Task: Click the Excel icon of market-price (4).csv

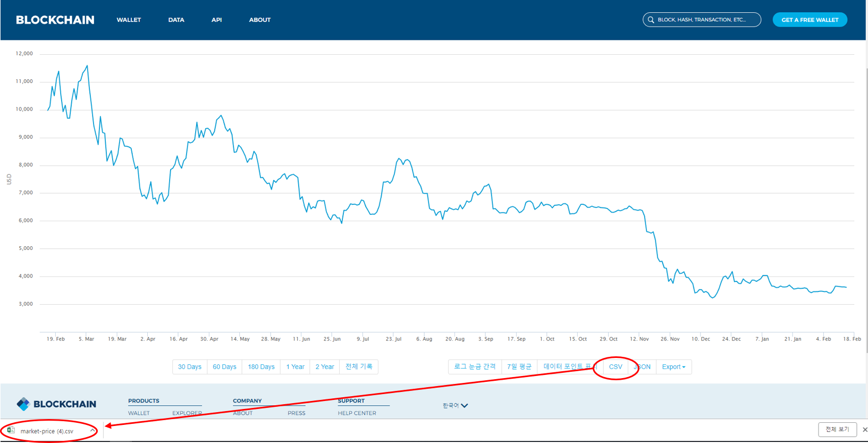Action: point(11,430)
